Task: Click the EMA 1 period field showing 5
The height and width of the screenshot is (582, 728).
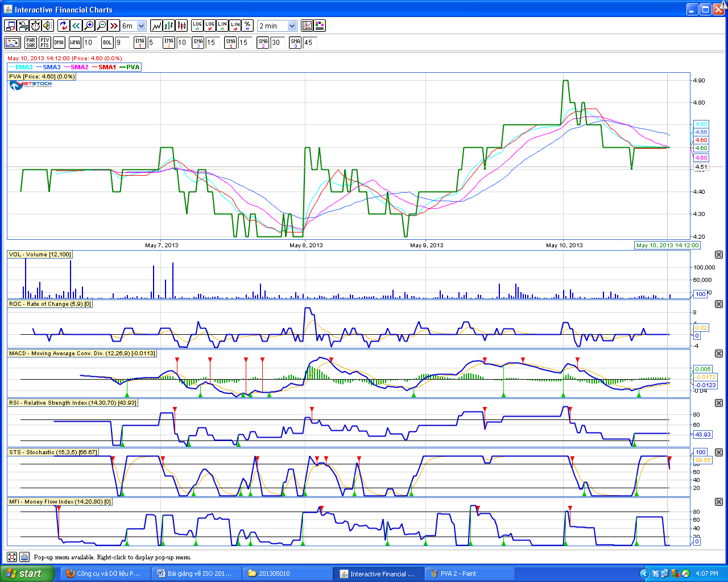Action: (x=155, y=43)
